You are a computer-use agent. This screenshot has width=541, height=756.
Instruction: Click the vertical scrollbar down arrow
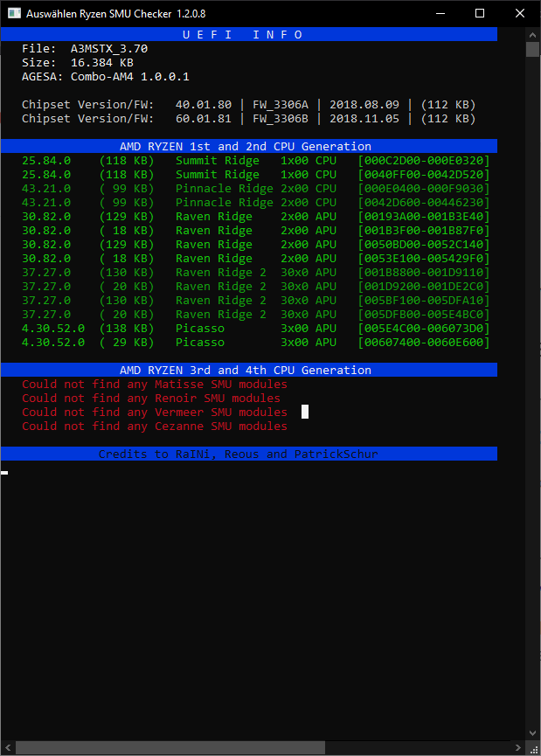click(x=532, y=733)
